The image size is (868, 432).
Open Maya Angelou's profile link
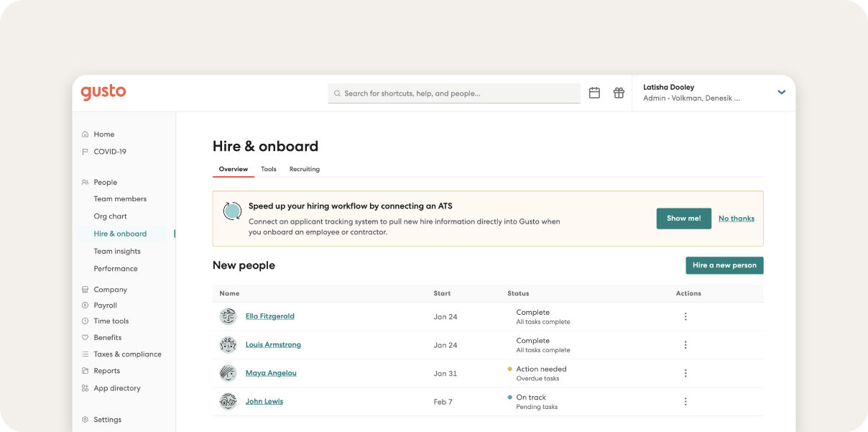271,373
